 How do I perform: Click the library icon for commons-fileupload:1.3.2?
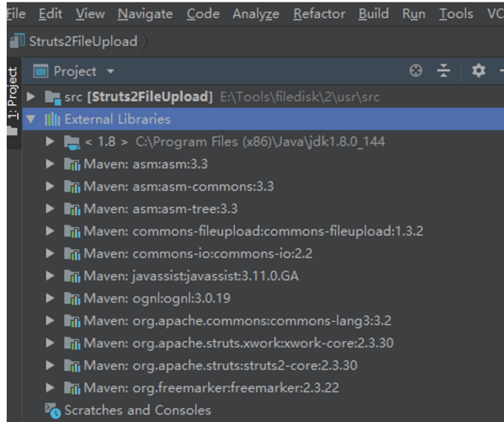coord(72,231)
